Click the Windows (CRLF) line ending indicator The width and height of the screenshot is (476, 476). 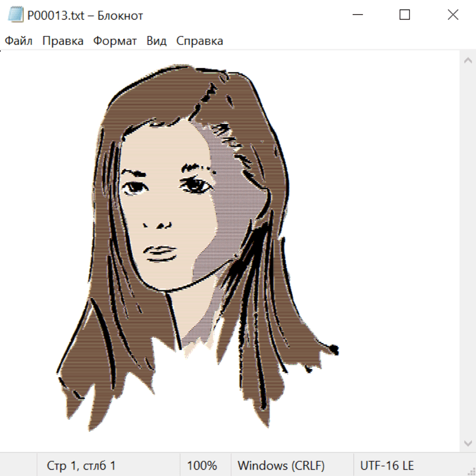281,465
